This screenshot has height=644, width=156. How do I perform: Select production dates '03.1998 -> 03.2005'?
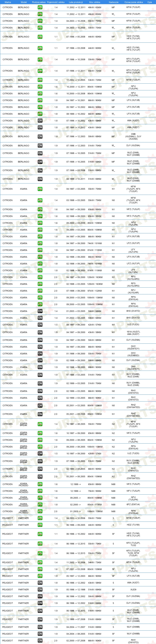click(76, 200)
